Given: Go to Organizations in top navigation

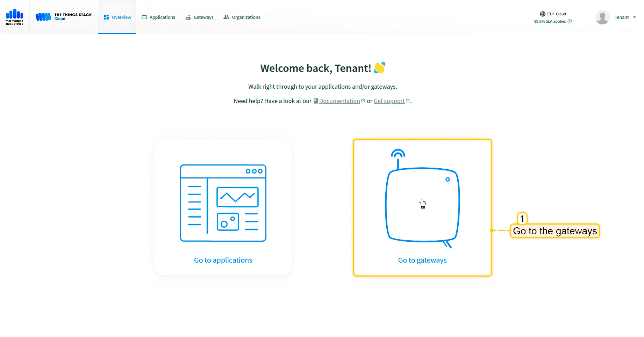Looking at the screenshot, I should point(242,17).
